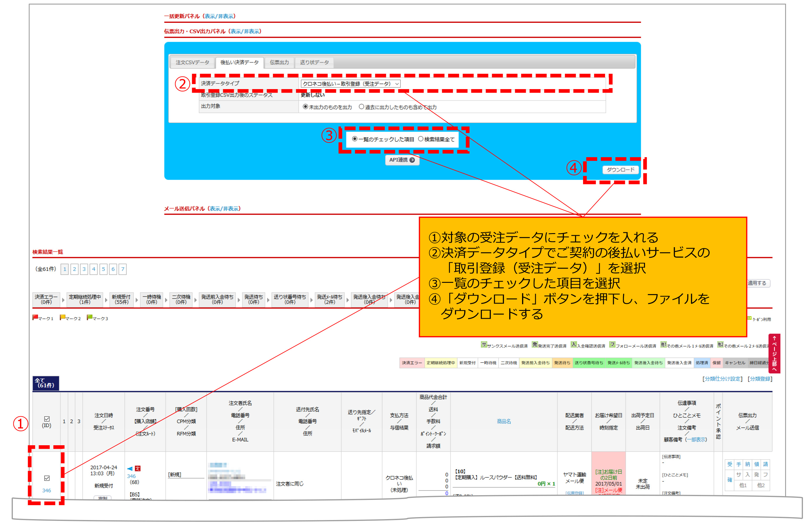This screenshot has height=525, width=812.
Task: Click the 確 confirmation mail icon
Action: (x=729, y=480)
